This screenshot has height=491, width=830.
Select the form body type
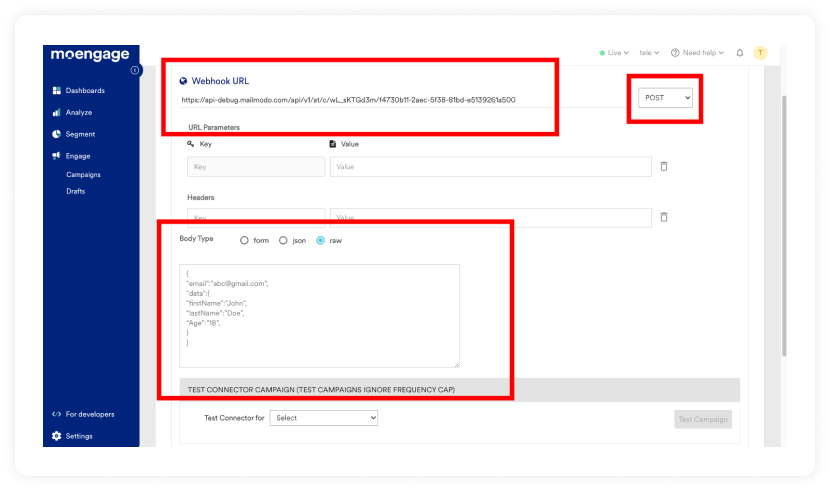pyautogui.click(x=244, y=240)
